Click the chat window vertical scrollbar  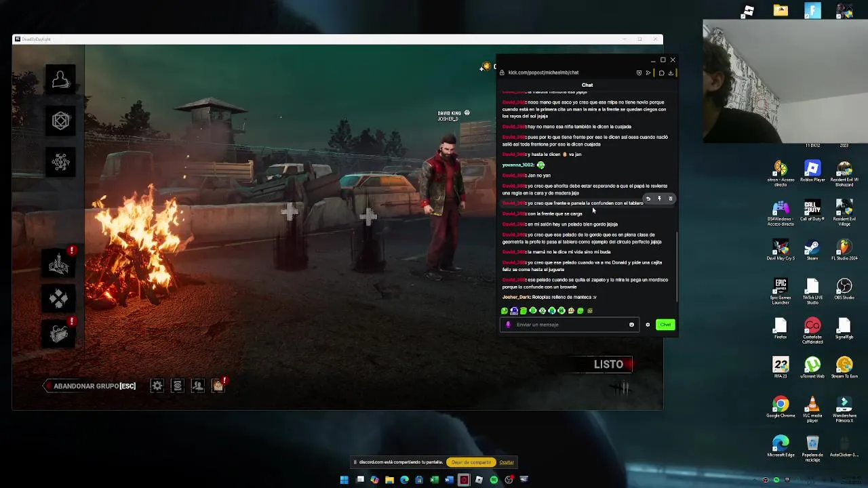click(677, 268)
